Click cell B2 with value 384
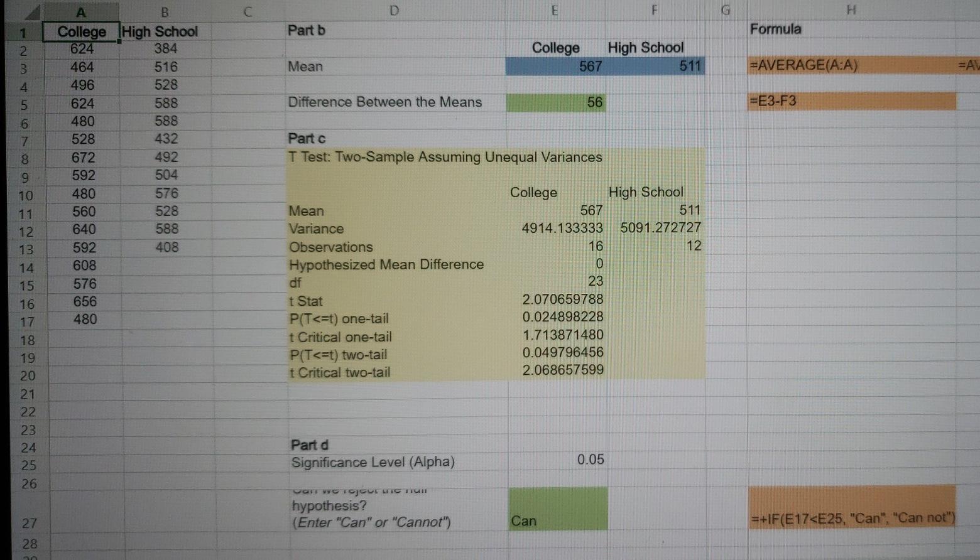The height and width of the screenshot is (560, 980). tap(166, 48)
